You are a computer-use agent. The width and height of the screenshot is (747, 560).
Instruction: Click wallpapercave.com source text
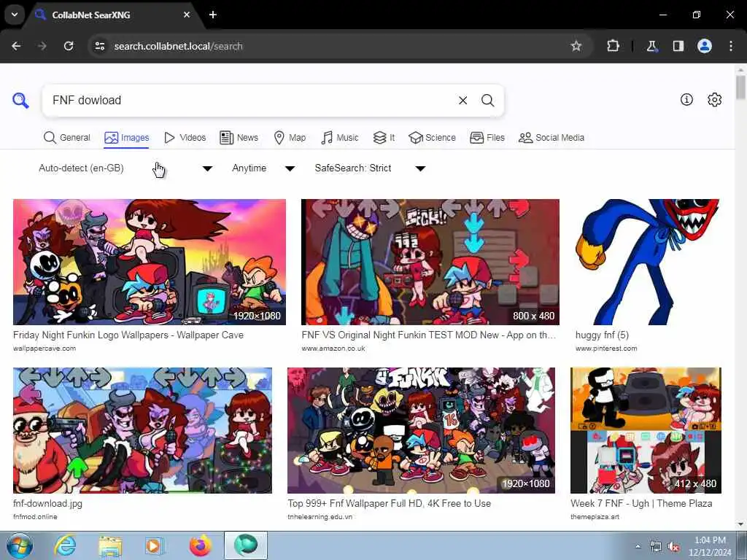pyautogui.click(x=44, y=349)
